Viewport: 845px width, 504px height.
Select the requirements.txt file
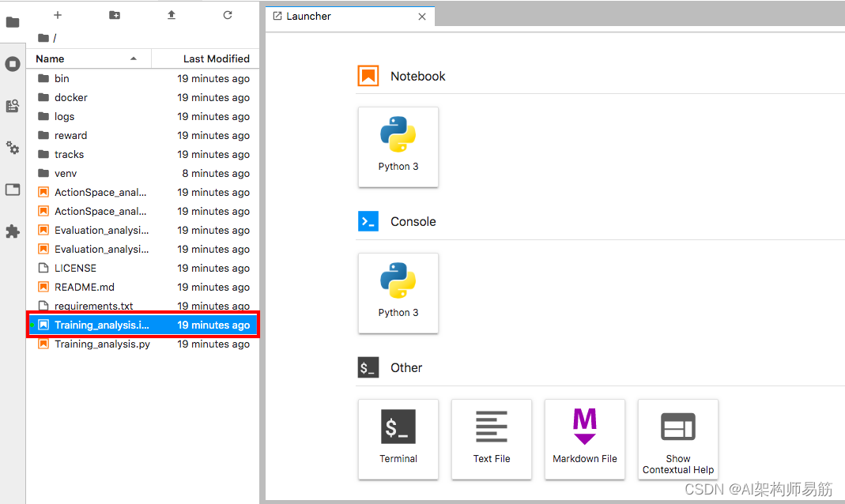[x=143, y=305]
